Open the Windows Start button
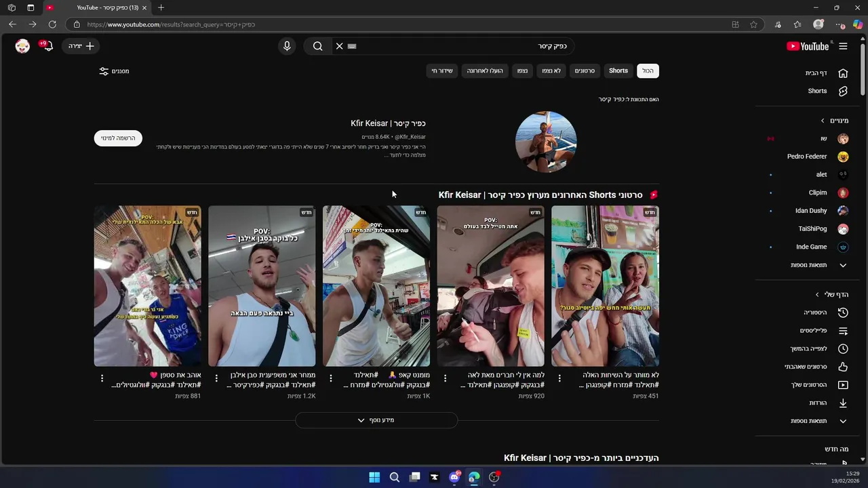 (x=374, y=477)
